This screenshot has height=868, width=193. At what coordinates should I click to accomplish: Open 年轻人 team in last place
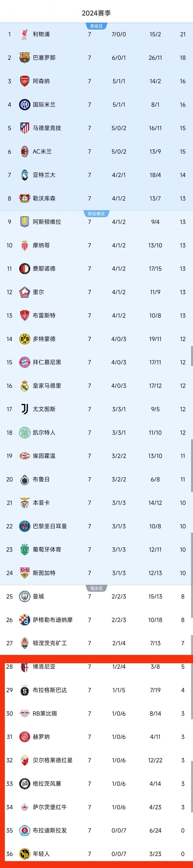coord(41,854)
